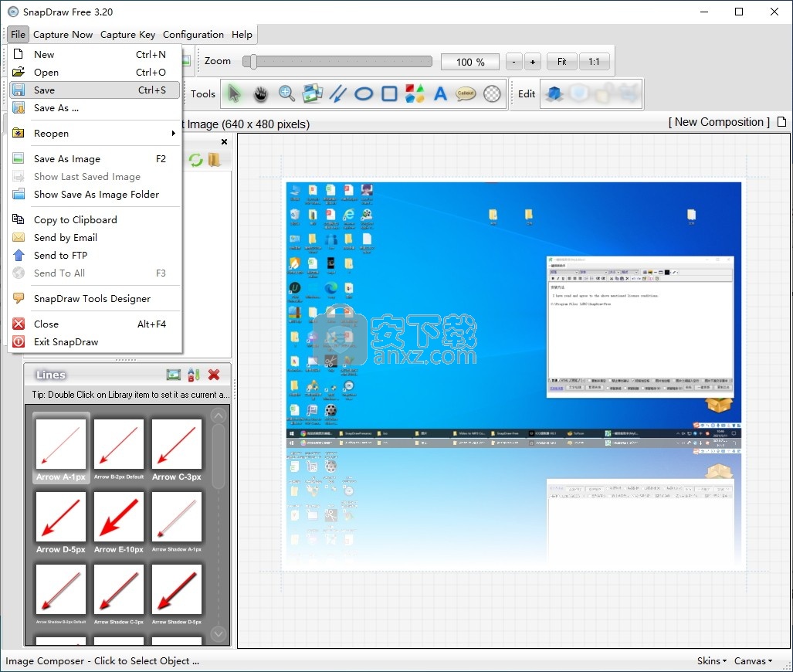This screenshot has height=672, width=793.
Task: Select the rectangle drawing tool
Action: (x=389, y=93)
